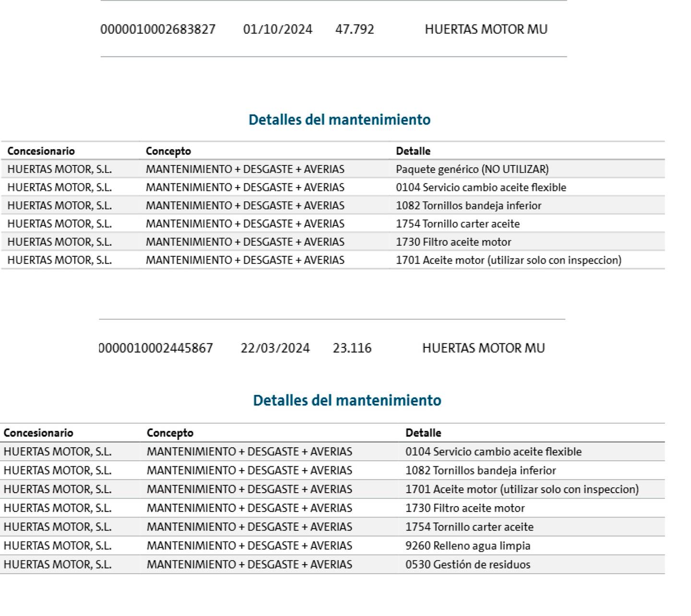Click the "Detalle" header of the 22/03/2024 table
691x616 pixels.
(423, 433)
